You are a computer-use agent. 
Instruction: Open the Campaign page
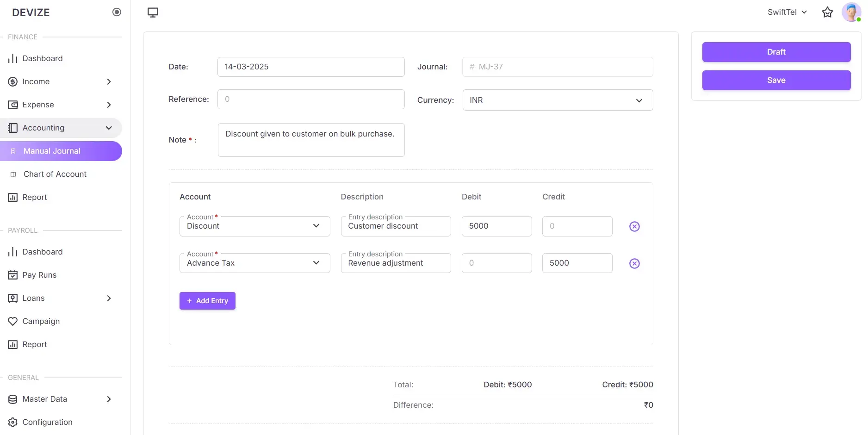(41, 321)
